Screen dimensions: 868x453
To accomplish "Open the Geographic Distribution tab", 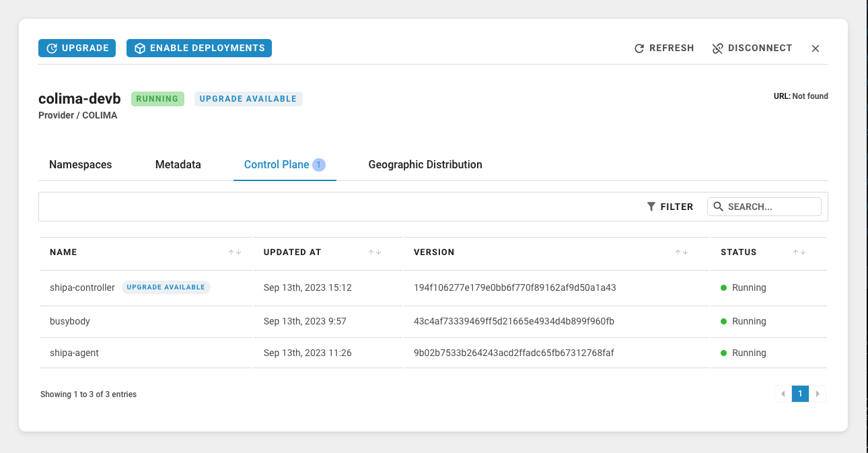I will click(x=425, y=165).
